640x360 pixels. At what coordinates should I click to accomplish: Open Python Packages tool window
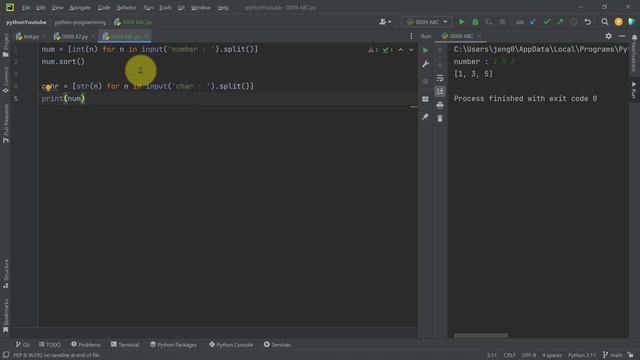pyautogui.click(x=173, y=345)
